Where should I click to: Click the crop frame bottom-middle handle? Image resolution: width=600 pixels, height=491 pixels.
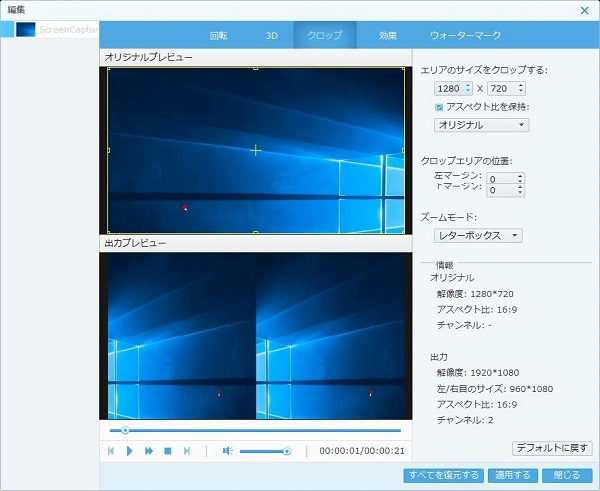point(256,232)
